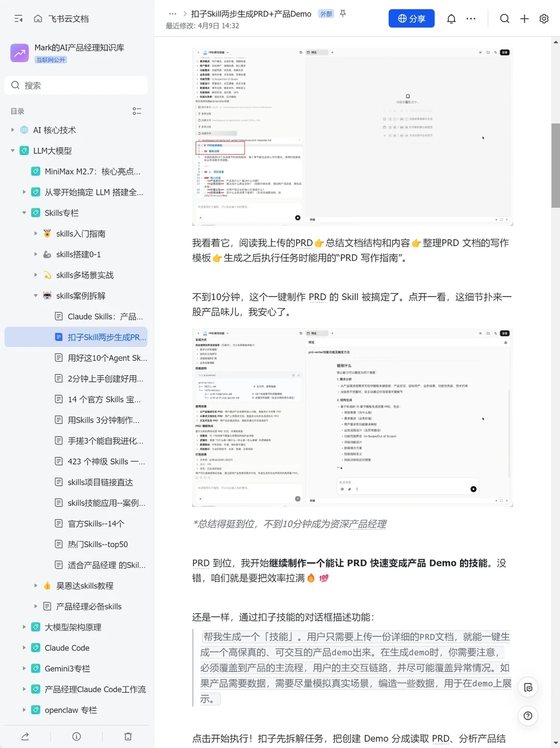Open settings gear in the top bar
560x748 pixels.
coord(544,19)
